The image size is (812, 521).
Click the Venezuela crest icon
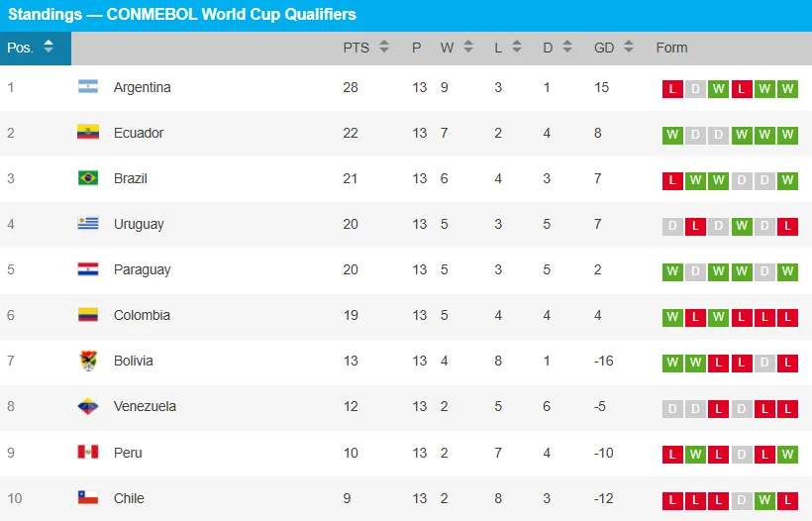coord(88,406)
